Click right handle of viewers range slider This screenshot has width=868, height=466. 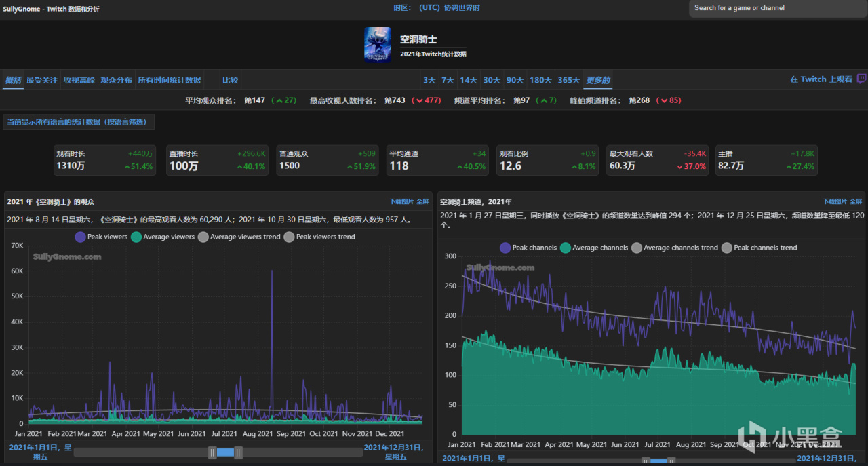(x=238, y=452)
